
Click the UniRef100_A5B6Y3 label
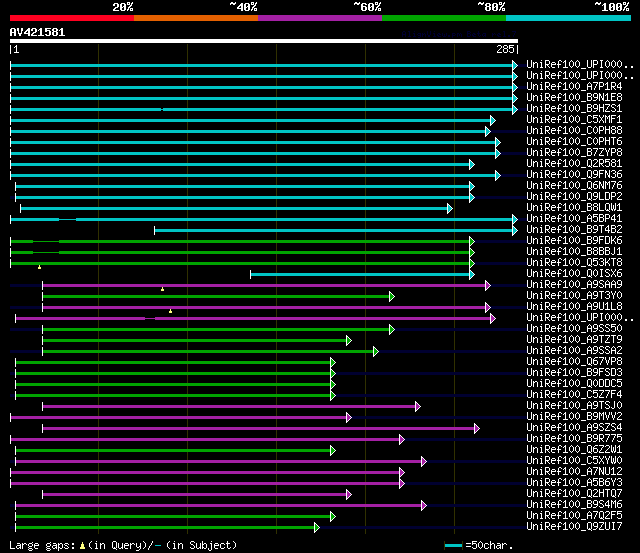(x=574, y=483)
